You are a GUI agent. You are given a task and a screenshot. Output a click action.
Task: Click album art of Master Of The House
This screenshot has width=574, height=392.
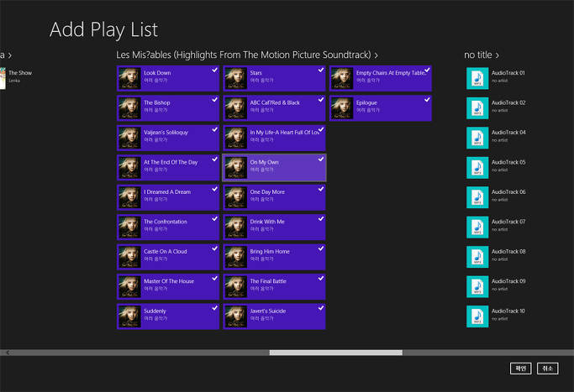pos(129,287)
